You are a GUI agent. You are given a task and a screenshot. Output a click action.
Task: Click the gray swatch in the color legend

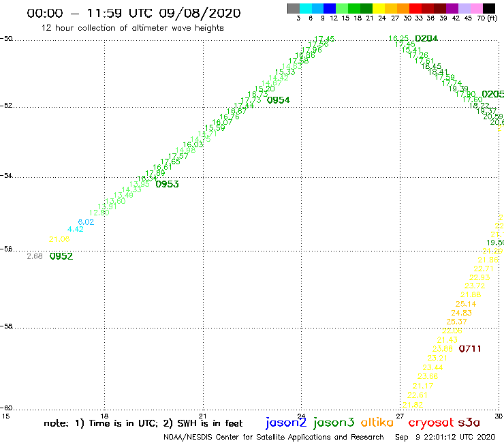point(294,8)
